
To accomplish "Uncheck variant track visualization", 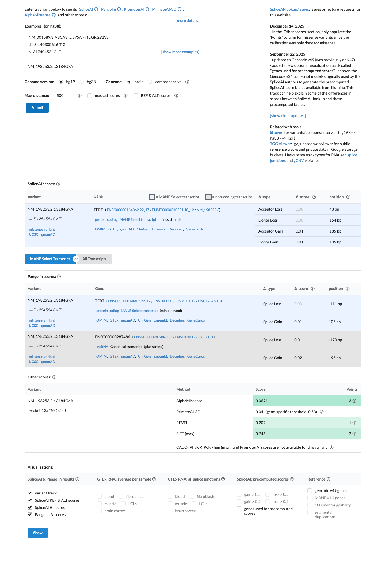I will [30, 493].
